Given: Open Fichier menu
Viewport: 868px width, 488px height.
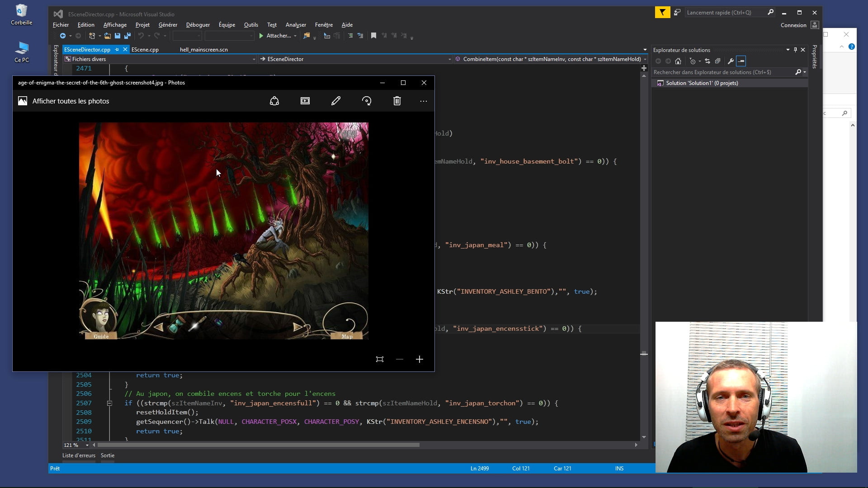Looking at the screenshot, I should click(x=61, y=25).
